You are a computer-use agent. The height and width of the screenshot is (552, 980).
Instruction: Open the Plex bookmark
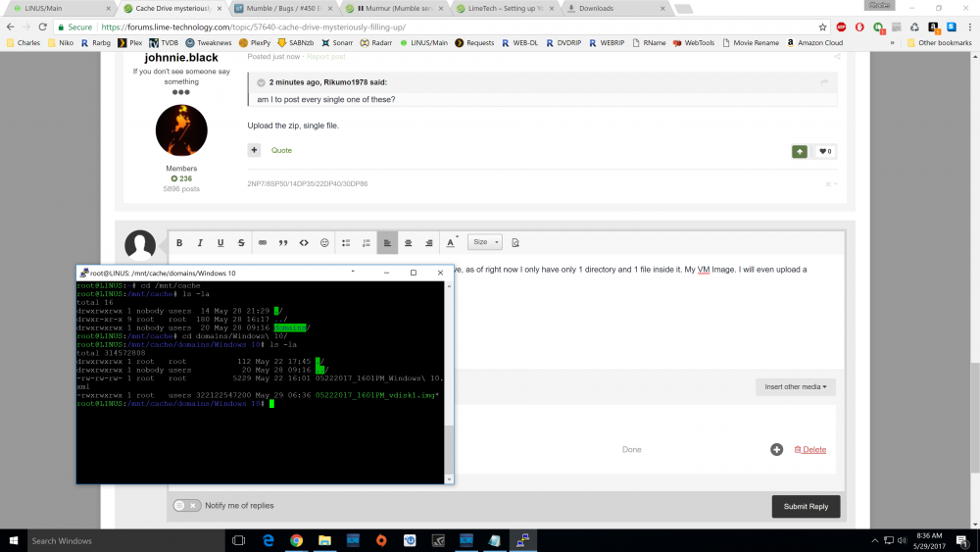(x=130, y=42)
